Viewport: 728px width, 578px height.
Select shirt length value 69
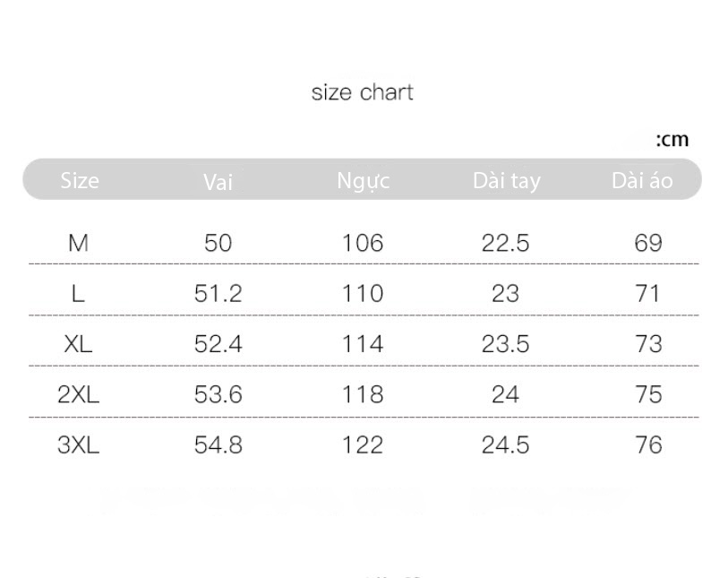pyautogui.click(x=648, y=243)
